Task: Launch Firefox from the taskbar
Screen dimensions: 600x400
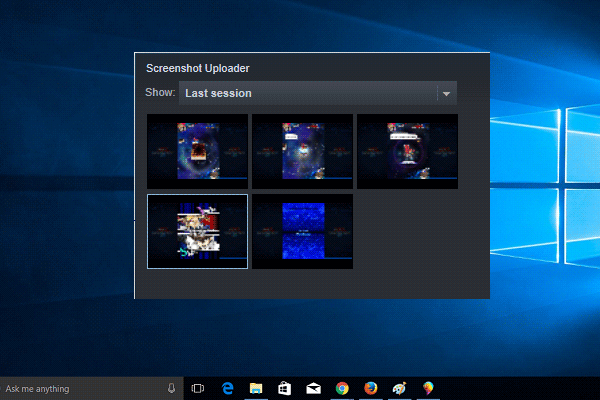Action: pyautogui.click(x=371, y=388)
